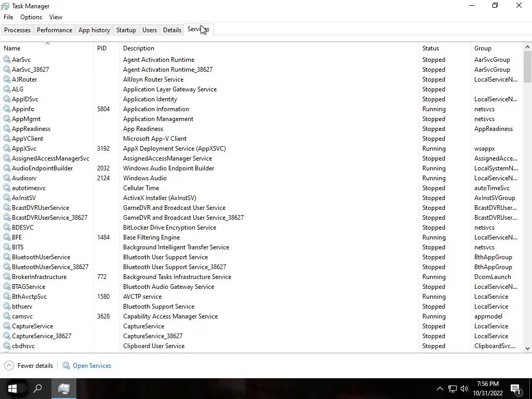This screenshot has height=399, width=532.
Task: Click the icon beside AudioEndpointBuilder
Action: tap(6, 168)
